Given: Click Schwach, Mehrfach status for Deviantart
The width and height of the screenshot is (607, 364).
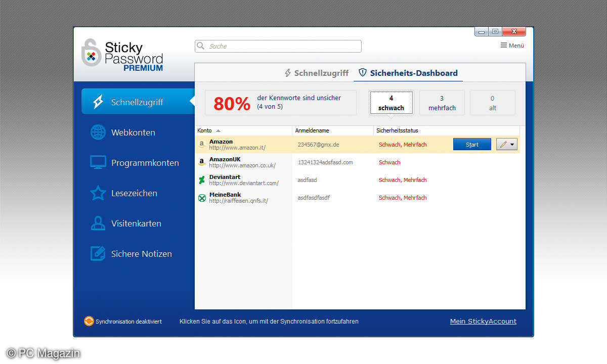Looking at the screenshot, I should (x=403, y=180).
